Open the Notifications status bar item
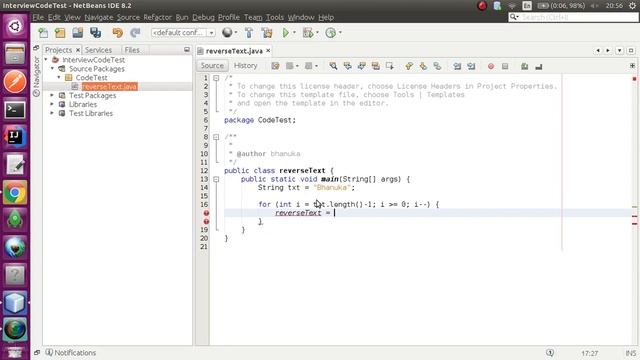Image resolution: width=640 pixels, height=360 pixels. [x=71, y=353]
